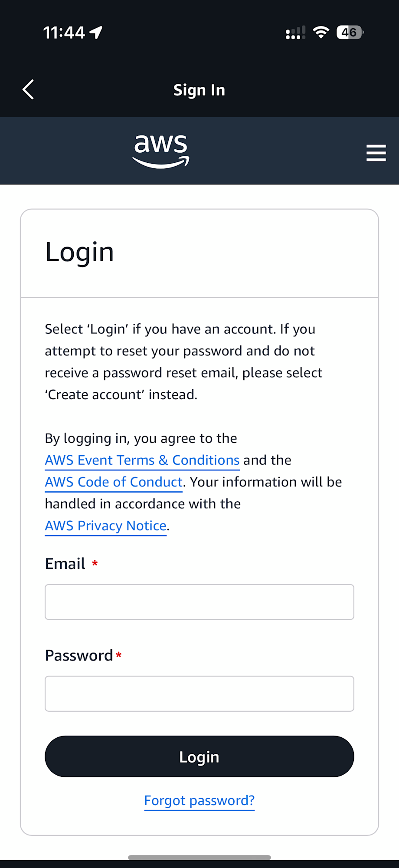
Task: Focus the Email input field
Action: pyautogui.click(x=199, y=602)
